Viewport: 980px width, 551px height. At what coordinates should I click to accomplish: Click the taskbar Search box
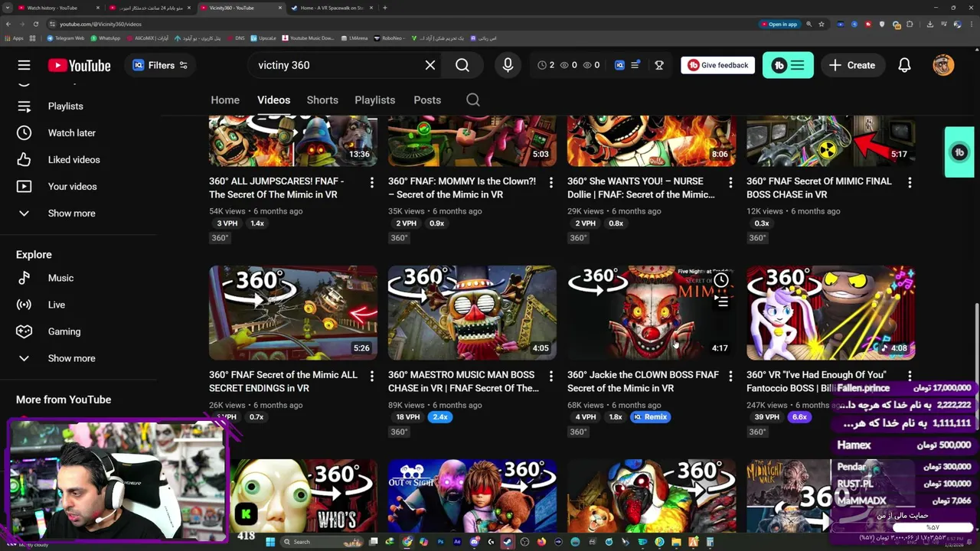(x=322, y=542)
